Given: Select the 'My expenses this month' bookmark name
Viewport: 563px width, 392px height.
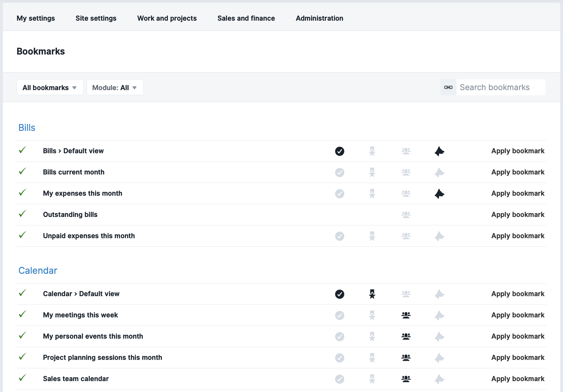Looking at the screenshot, I should point(83,193).
